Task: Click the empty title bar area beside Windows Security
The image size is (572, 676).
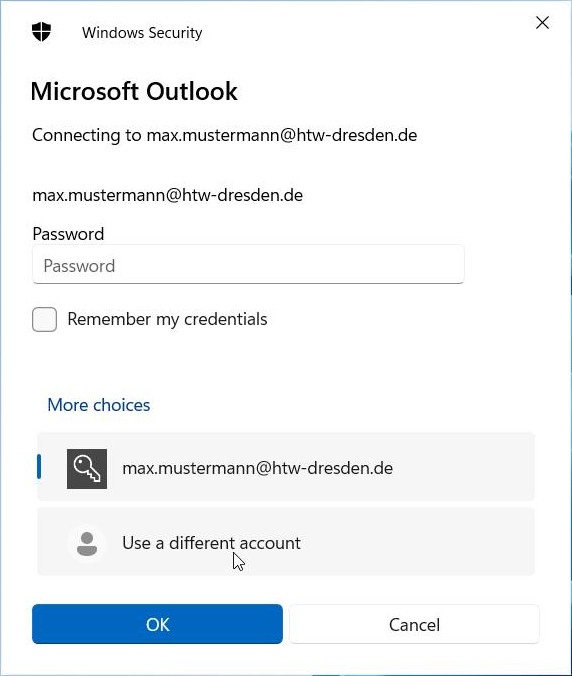Action: coord(366,33)
